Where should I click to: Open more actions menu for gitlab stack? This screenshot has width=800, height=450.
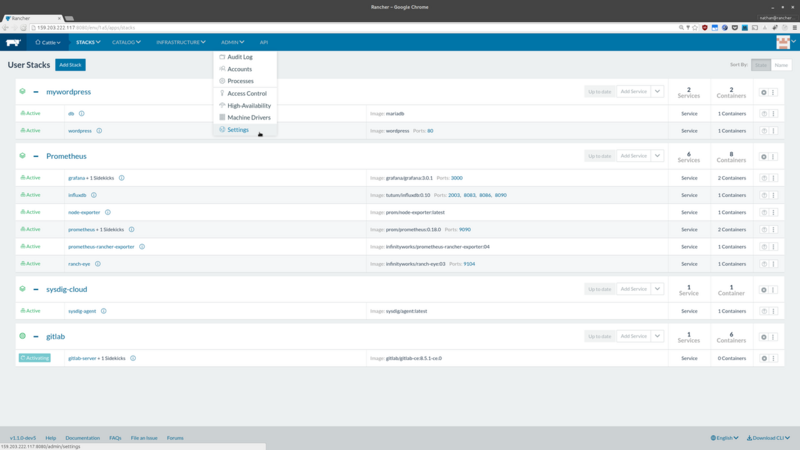773,337
